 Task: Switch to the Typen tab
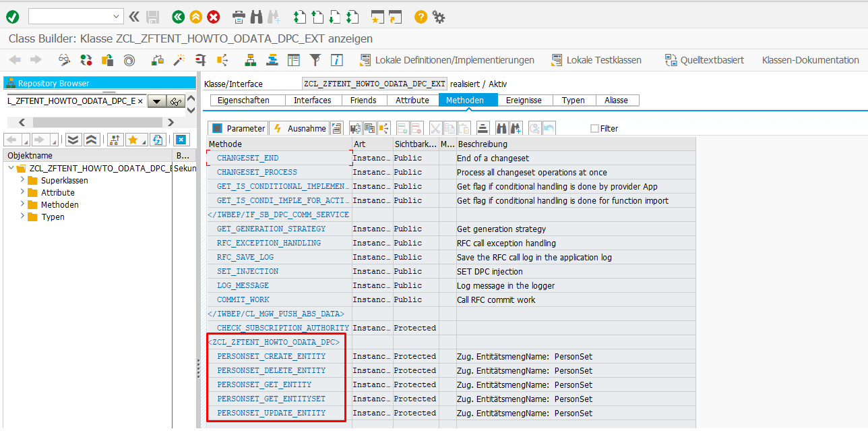573,100
